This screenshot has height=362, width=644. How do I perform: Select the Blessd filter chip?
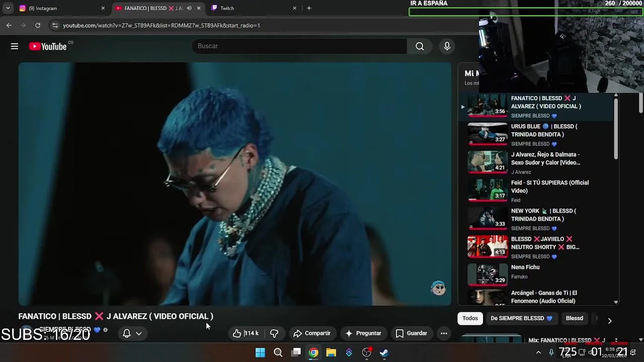coord(574,318)
